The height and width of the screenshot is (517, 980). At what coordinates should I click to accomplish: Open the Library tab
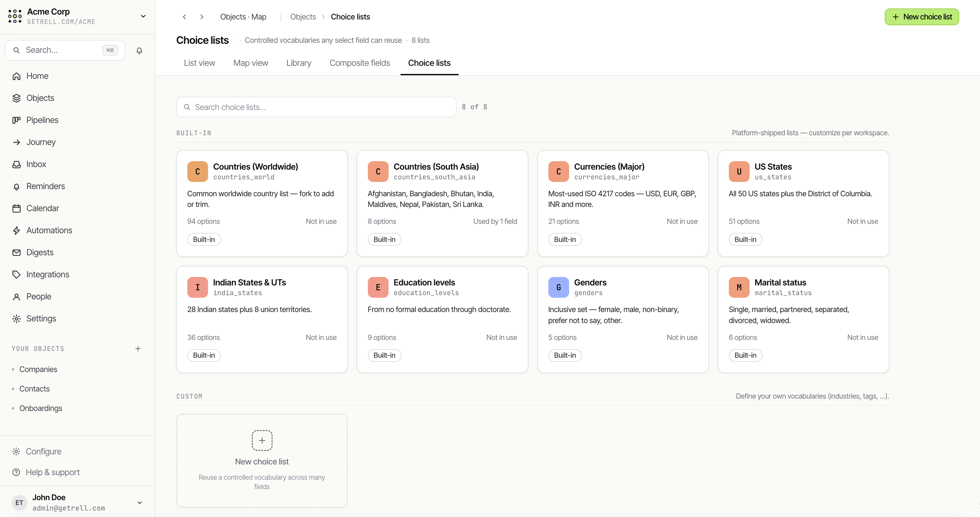click(x=299, y=63)
